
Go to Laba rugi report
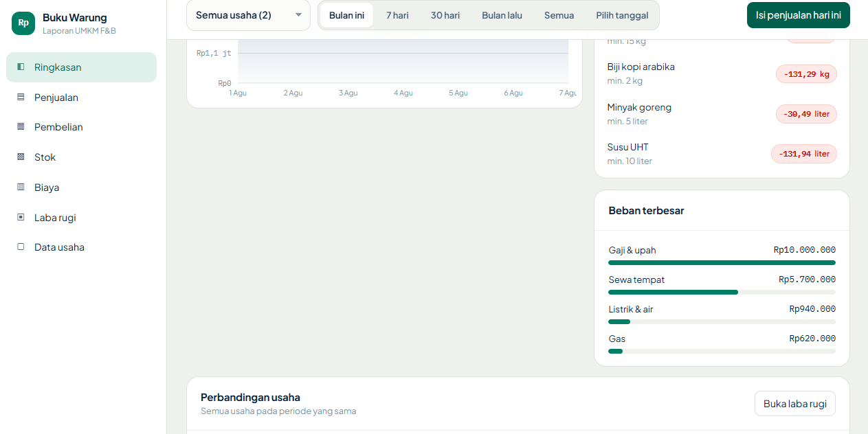point(81,218)
